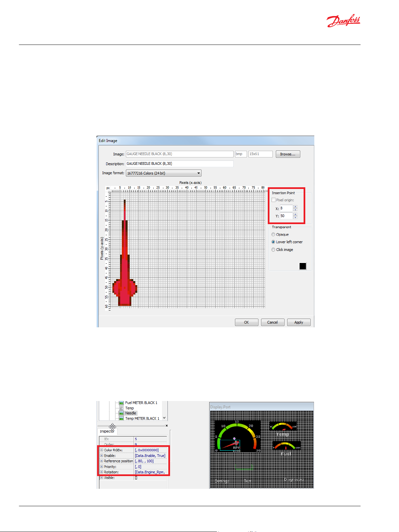
Task: Click the Display.Port window title
Action: [x=220, y=407]
